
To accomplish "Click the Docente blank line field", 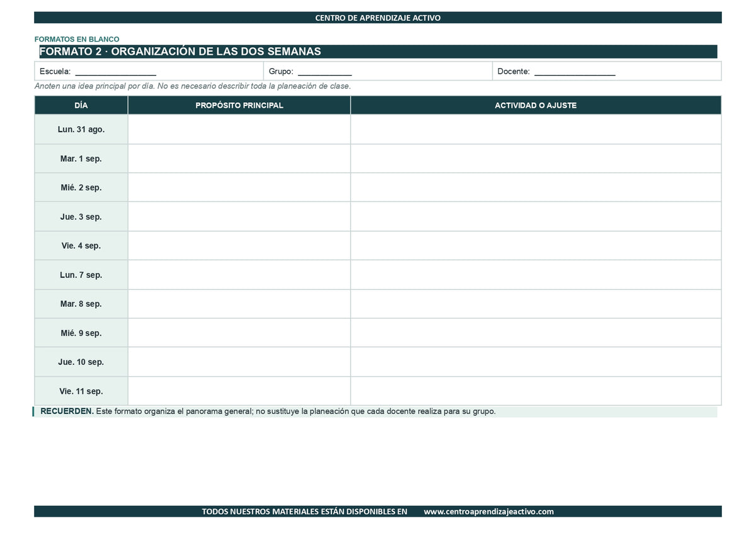I will coord(575,72).
